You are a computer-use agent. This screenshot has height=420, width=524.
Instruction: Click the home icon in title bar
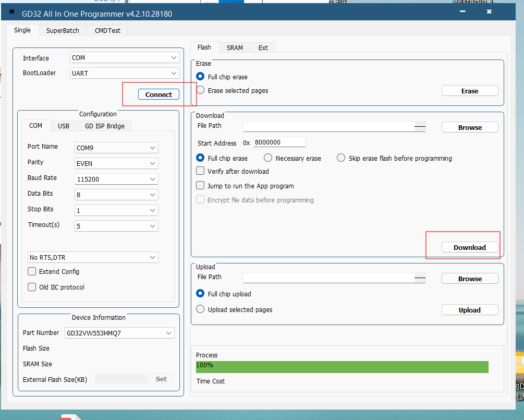click(12, 11)
